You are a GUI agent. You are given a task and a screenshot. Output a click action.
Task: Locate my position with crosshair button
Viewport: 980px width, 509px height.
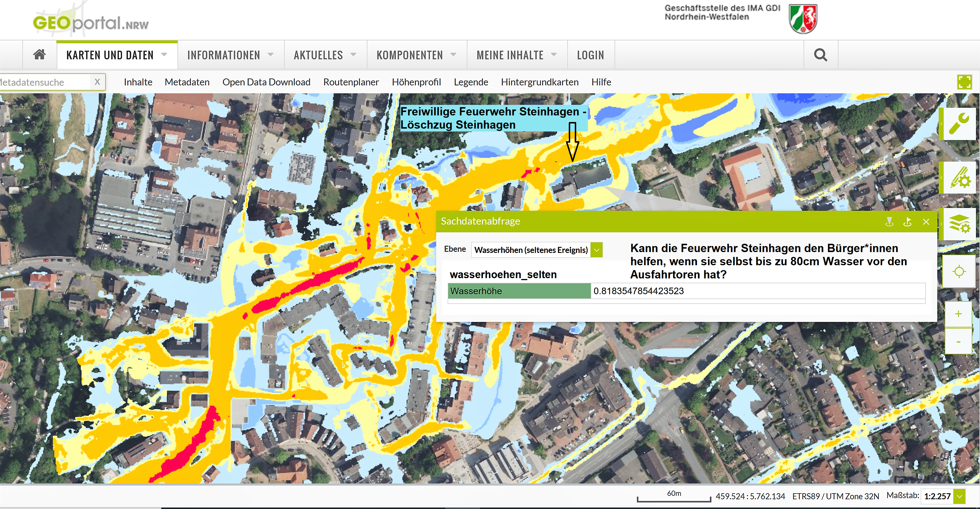tap(959, 272)
